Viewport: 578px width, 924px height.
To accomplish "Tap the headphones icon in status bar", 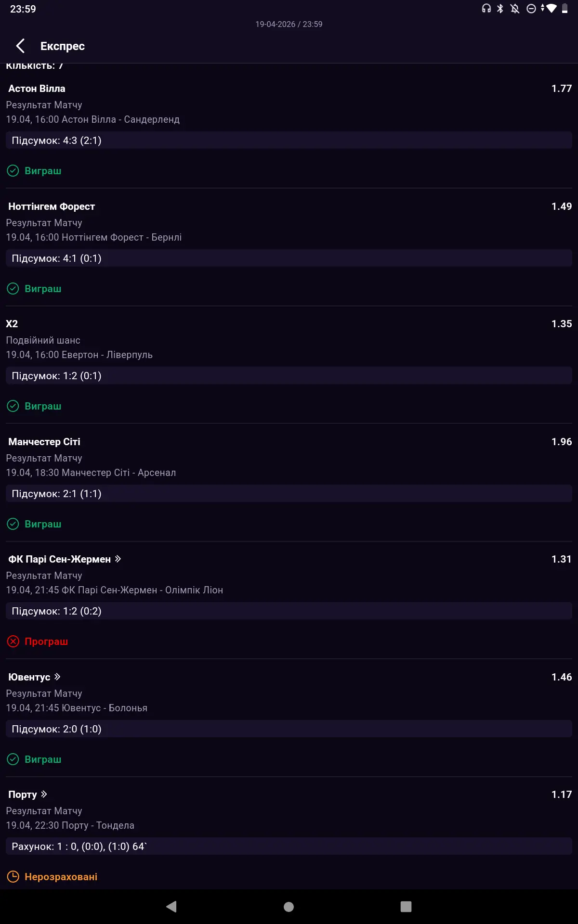I will point(486,9).
